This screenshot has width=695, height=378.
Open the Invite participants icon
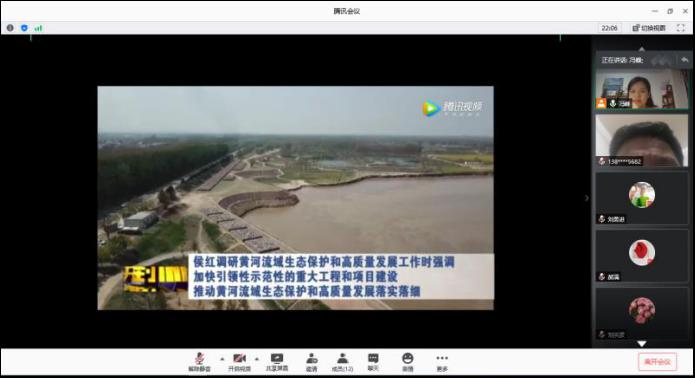[x=312, y=362]
